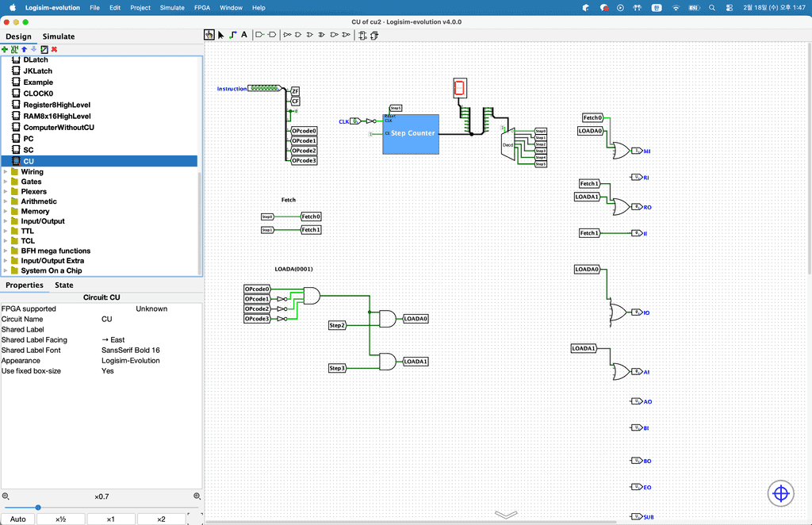The image size is (812, 525).
Task: Set zoom with the ×2 button
Action: pyautogui.click(x=161, y=519)
